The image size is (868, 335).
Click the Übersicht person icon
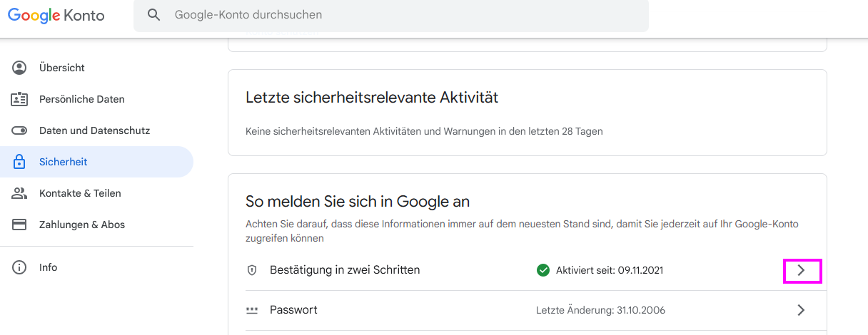point(19,68)
